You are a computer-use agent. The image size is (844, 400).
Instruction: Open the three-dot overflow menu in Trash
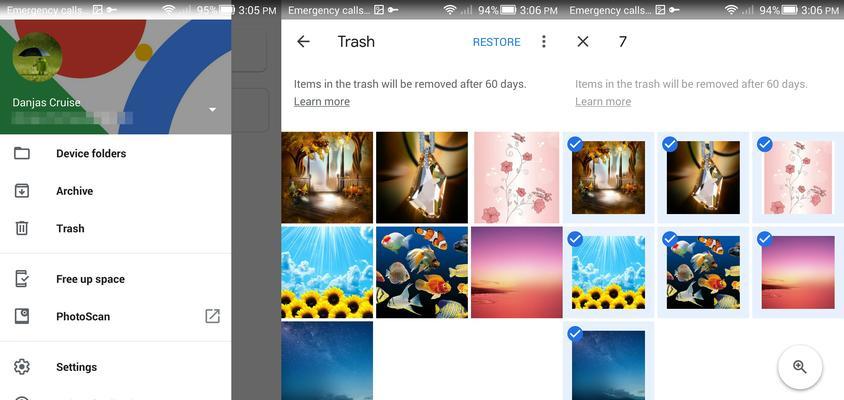point(544,41)
